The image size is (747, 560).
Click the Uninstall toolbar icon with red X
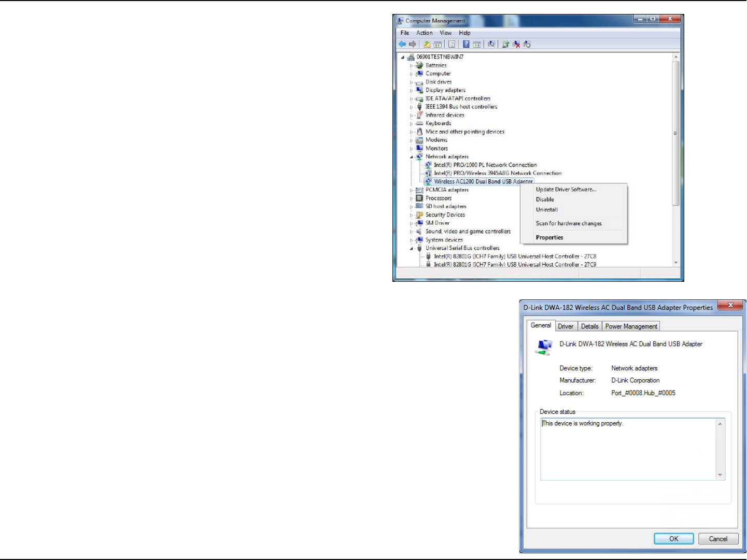click(516, 45)
